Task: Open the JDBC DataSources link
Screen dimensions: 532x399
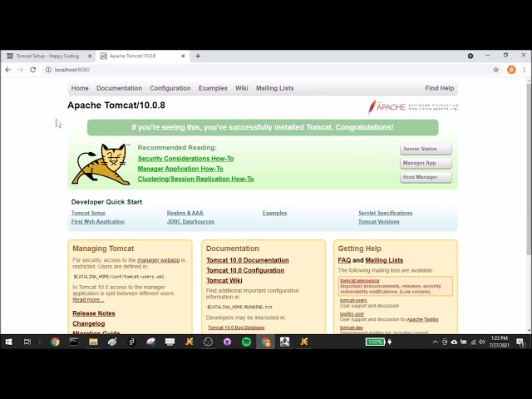Action: click(x=190, y=222)
